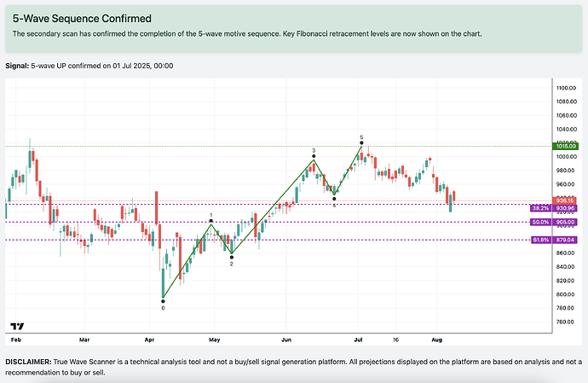Click the wave 4 low marker dot

click(334, 199)
